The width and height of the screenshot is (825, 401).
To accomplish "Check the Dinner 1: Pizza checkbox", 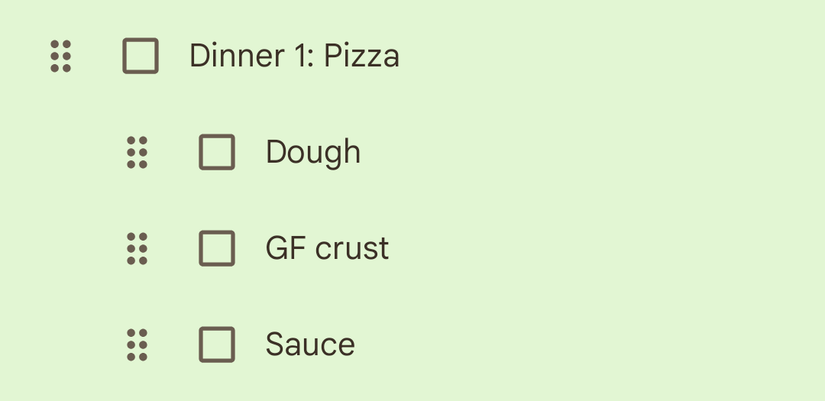I will [140, 56].
